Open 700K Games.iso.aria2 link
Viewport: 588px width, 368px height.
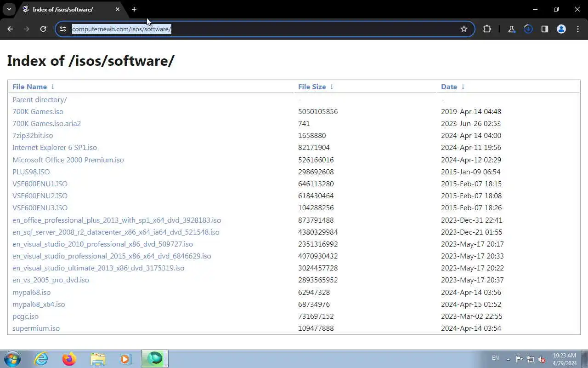click(x=46, y=123)
